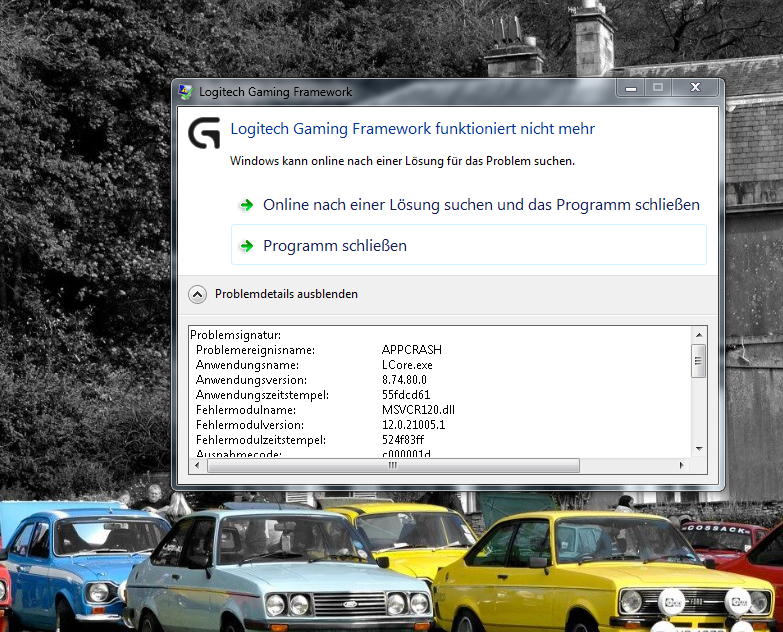
Task: Click green arrow beside Programm schließen
Action: [x=246, y=246]
